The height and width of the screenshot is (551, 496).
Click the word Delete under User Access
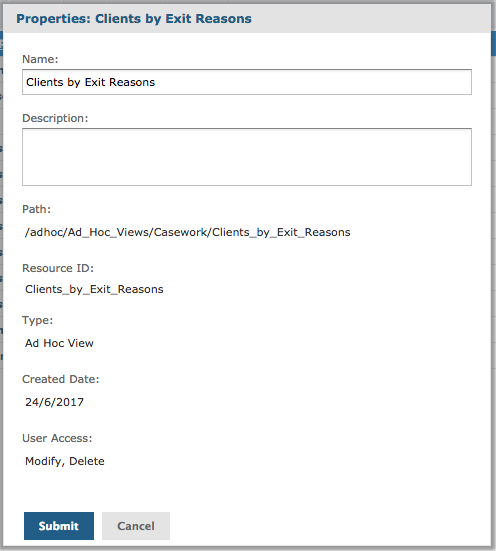tap(87, 461)
